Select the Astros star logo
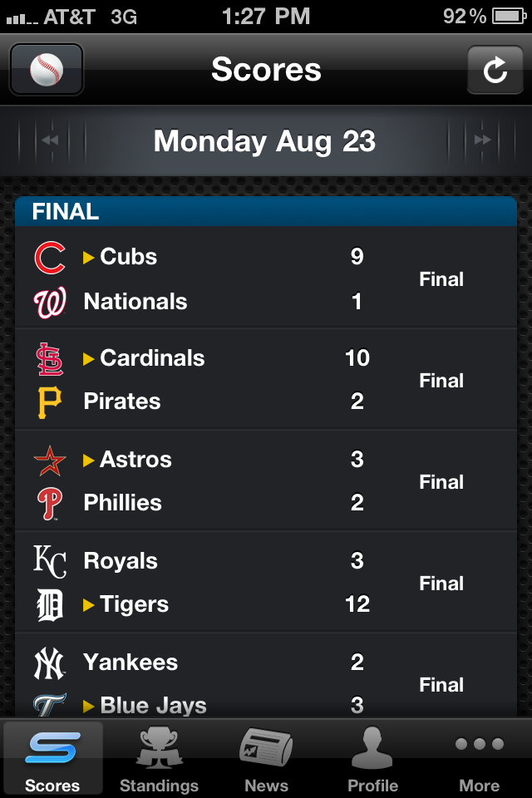532x798 pixels. point(50,461)
